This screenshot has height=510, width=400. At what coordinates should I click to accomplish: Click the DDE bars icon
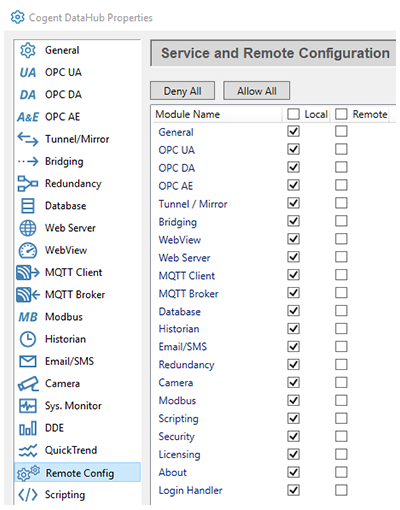28,428
